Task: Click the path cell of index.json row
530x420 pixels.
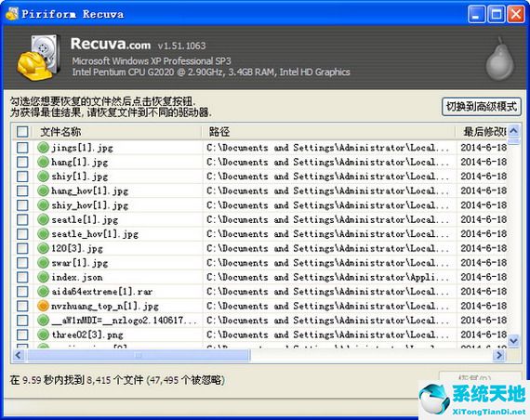Action: 328,277
